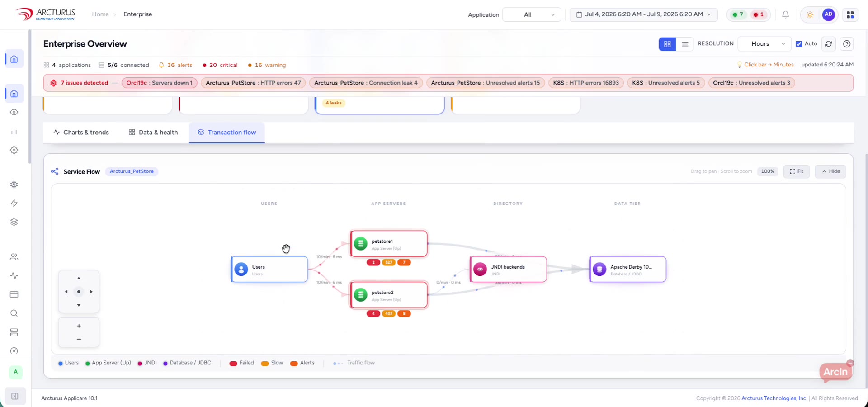This screenshot has width=868, height=407.
Task: Select the JNDI backends node
Action: click(x=508, y=270)
